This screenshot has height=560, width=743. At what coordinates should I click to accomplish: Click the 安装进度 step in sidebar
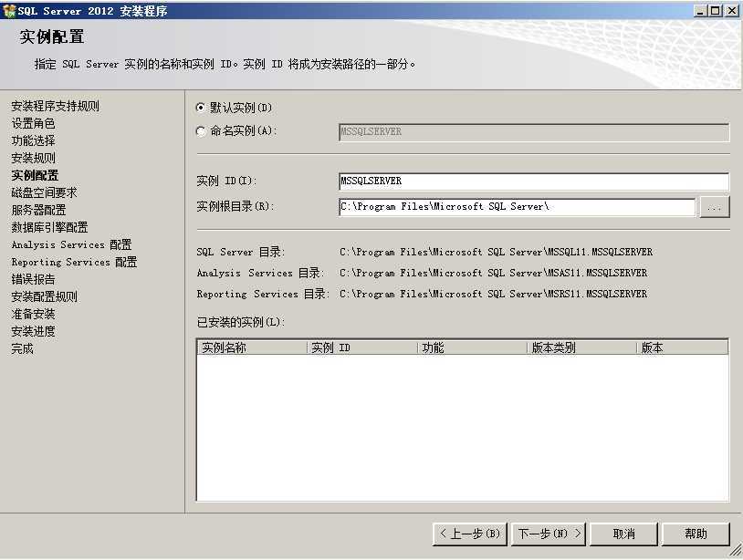click(x=33, y=331)
